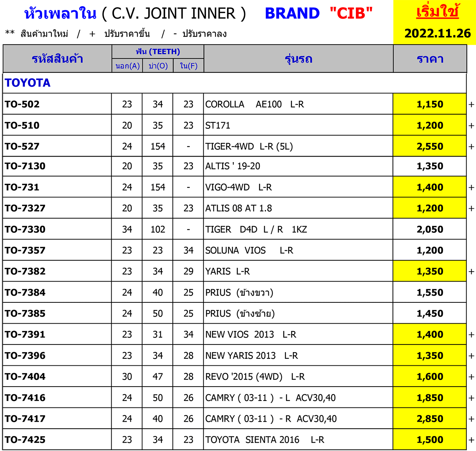Image resolution: width=476 pixels, height=451 pixels.
Task: Click model ATLIS 08 AT 1.8
Action: click(x=238, y=208)
